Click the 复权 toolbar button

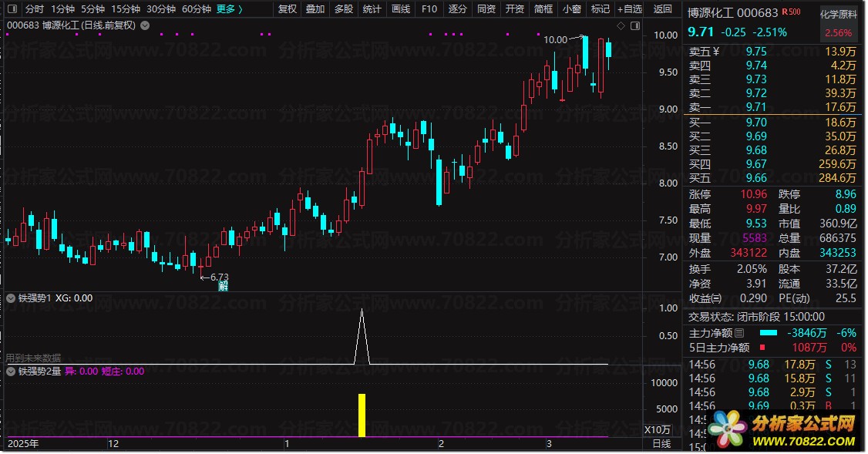pos(288,8)
